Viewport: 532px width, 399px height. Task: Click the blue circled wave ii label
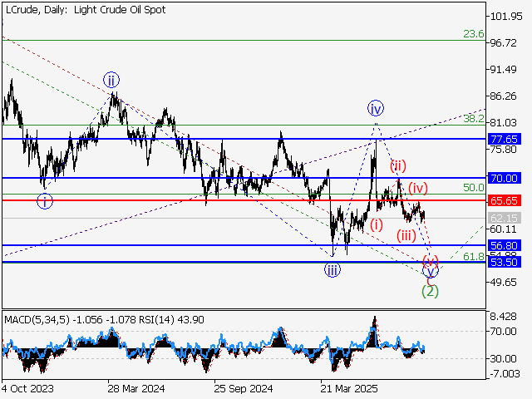tap(111, 80)
